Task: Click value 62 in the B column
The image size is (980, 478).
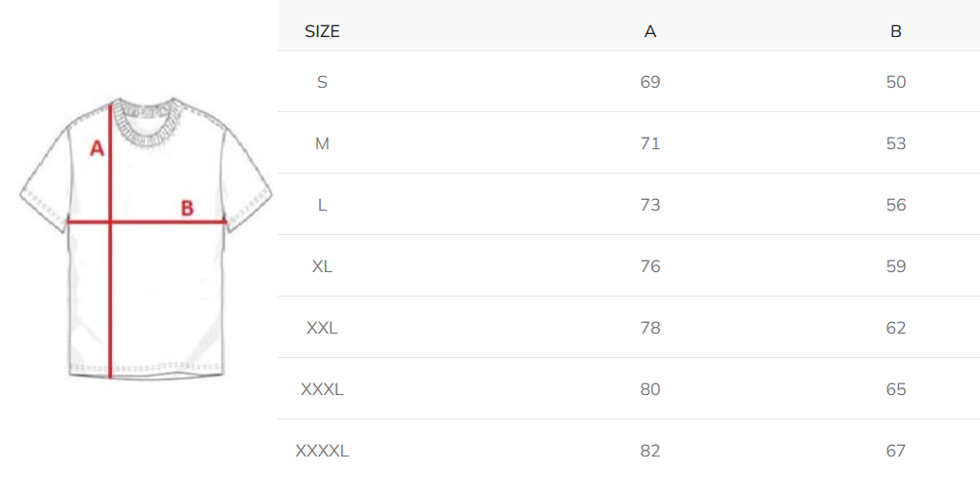Action: click(x=895, y=328)
